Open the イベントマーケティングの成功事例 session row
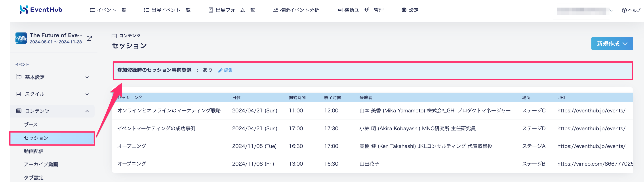This screenshot has height=182, width=644. pyautogui.click(x=372, y=128)
